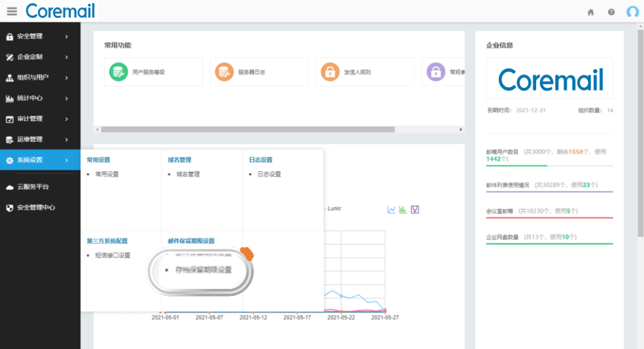This screenshot has height=349, width=644.
Task: Click the 发信人规则 lock icon
Action: click(330, 72)
